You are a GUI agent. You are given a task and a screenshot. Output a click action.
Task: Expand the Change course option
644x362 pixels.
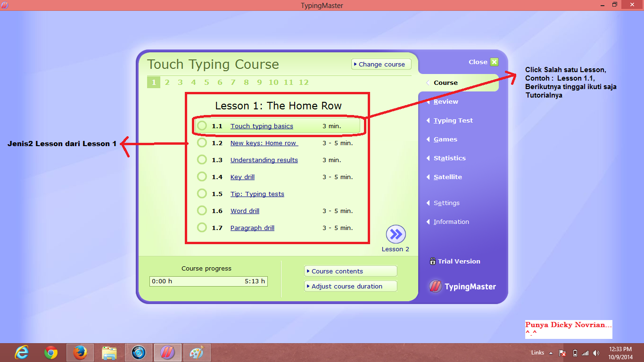[381, 64]
